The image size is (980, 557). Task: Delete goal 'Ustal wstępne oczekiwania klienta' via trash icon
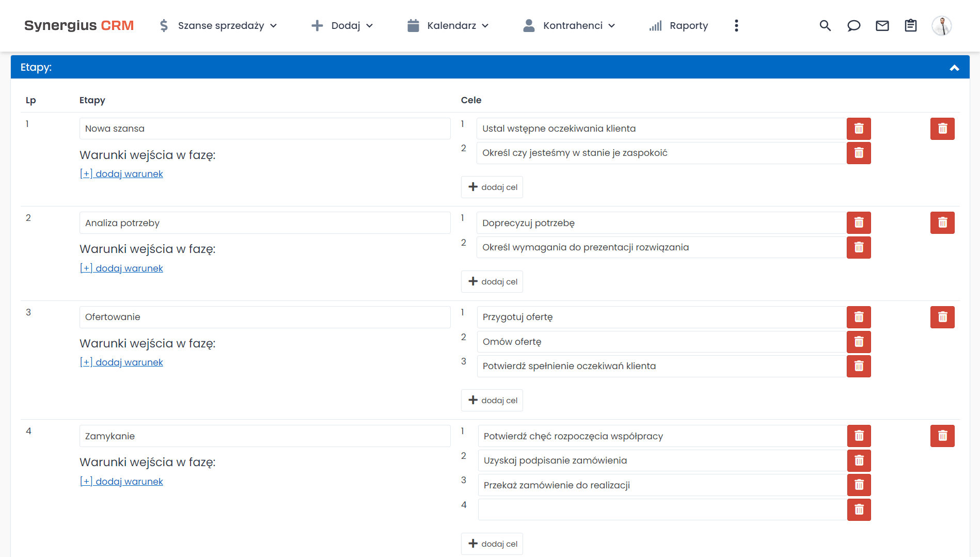click(859, 129)
